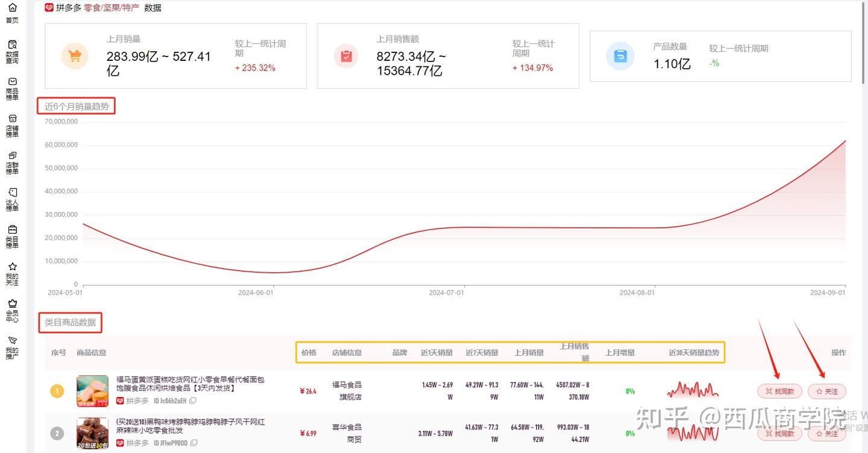Screen dimensions: 868x453
Task: Click the 上月增量 column header
Action: pos(620,352)
